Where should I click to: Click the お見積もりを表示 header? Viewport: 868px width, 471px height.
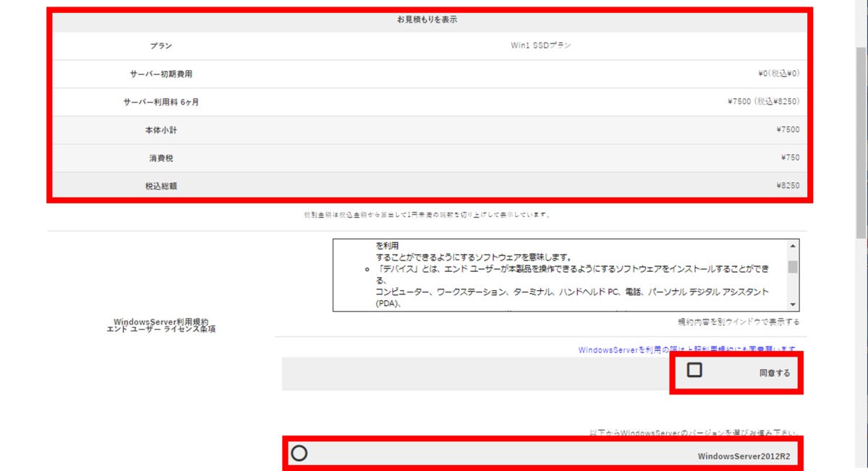point(427,20)
